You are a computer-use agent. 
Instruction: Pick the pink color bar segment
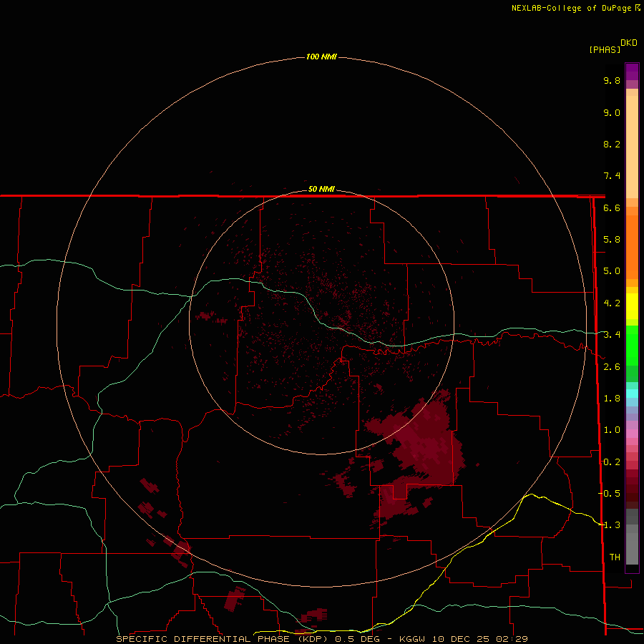pyautogui.click(x=632, y=434)
